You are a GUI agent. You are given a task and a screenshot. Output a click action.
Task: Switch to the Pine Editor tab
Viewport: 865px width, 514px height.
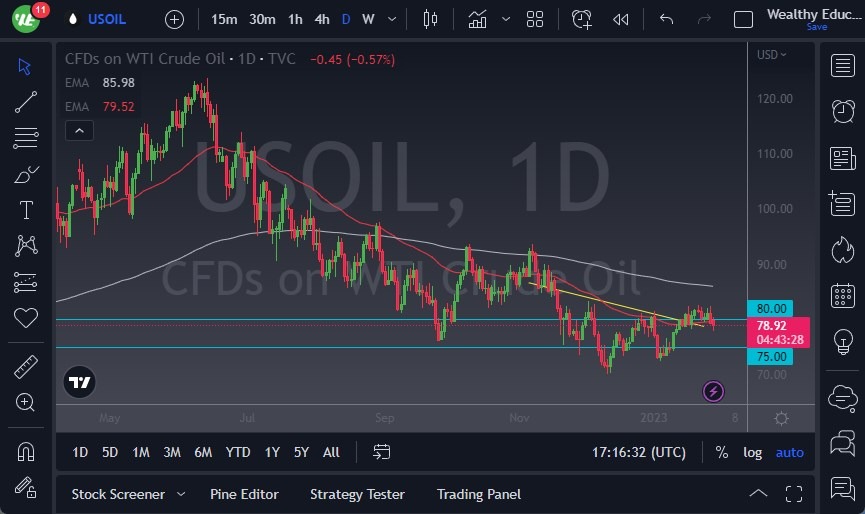pos(244,494)
